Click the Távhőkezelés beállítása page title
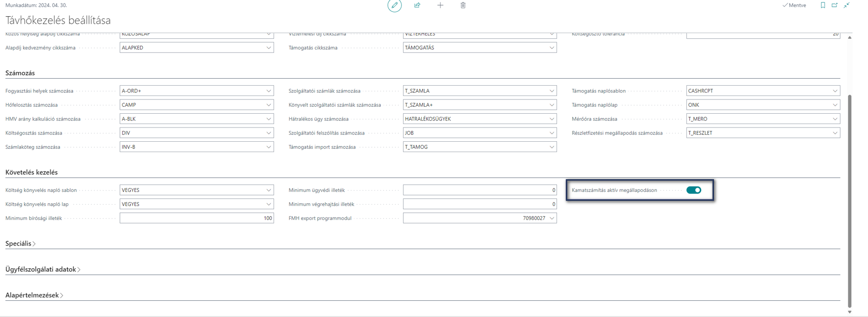The image size is (868, 317). click(58, 20)
